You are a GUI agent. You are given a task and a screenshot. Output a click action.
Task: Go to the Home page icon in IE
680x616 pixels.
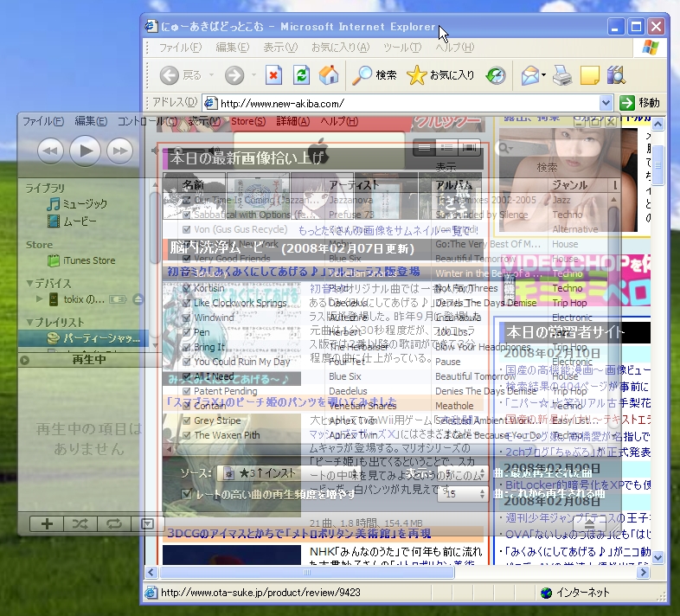tap(329, 75)
